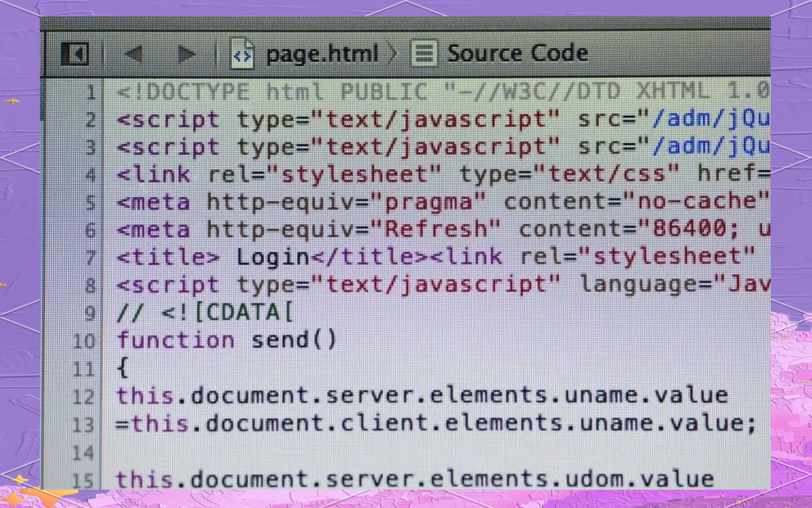Click this.document.server.elements.uname.value on line 12
Viewport: 812px width, 508px height.
pos(422,395)
